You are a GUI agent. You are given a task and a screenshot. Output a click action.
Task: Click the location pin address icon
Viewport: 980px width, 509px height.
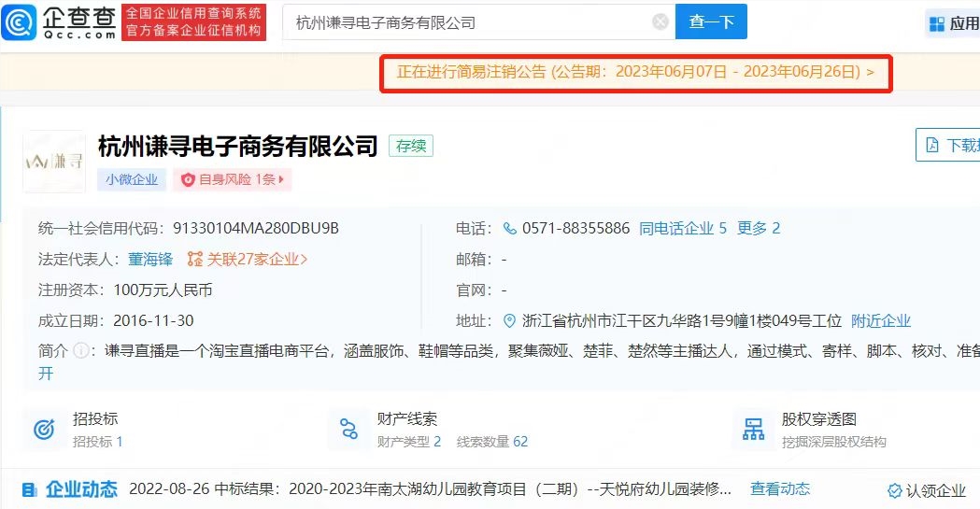[509, 321]
